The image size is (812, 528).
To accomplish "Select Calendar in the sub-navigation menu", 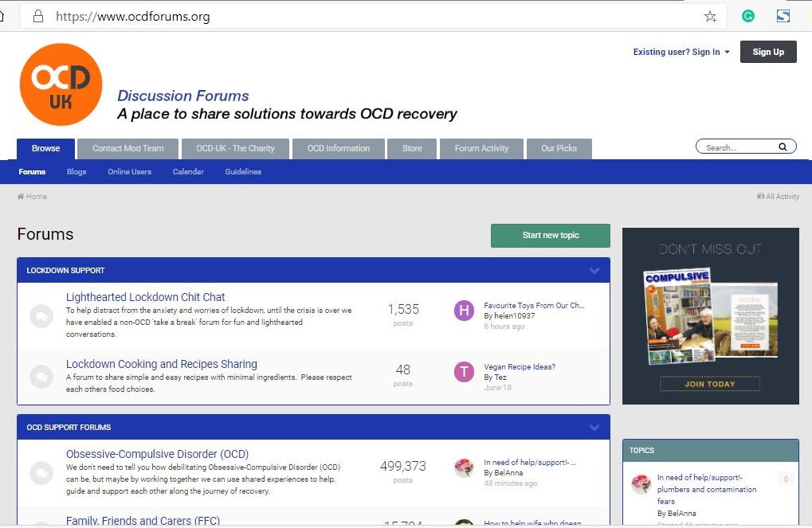I will [x=188, y=171].
